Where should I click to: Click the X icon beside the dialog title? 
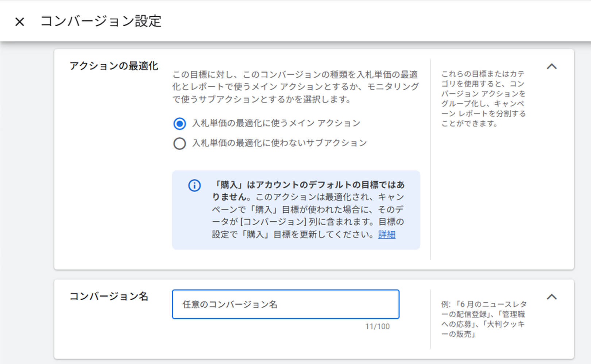pyautogui.click(x=19, y=22)
